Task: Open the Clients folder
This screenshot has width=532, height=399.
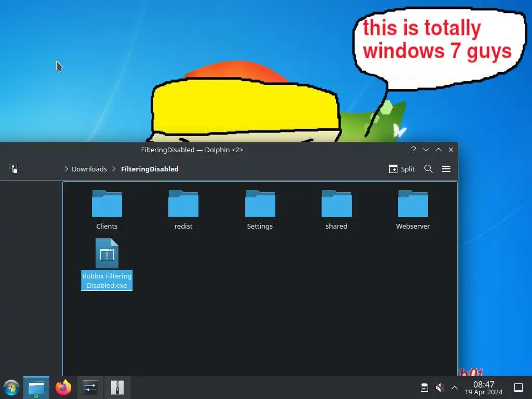Action: (107, 204)
